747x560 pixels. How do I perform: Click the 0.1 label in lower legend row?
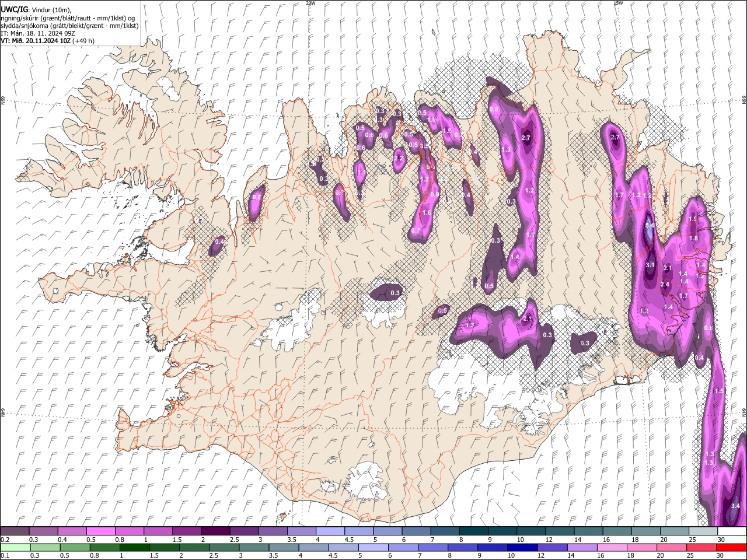[5, 556]
